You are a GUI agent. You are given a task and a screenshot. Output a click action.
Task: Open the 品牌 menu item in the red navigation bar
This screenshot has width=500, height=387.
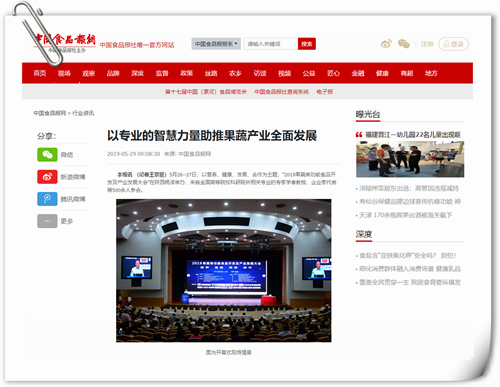113,73
